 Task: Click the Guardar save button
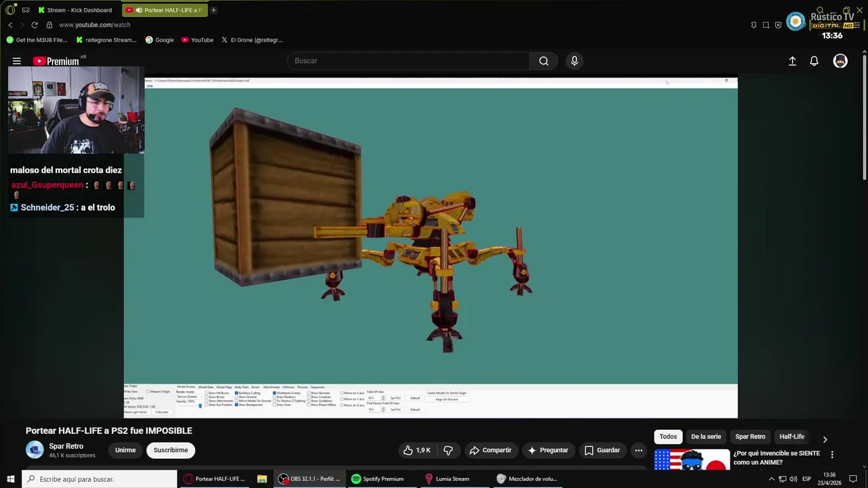click(x=602, y=450)
